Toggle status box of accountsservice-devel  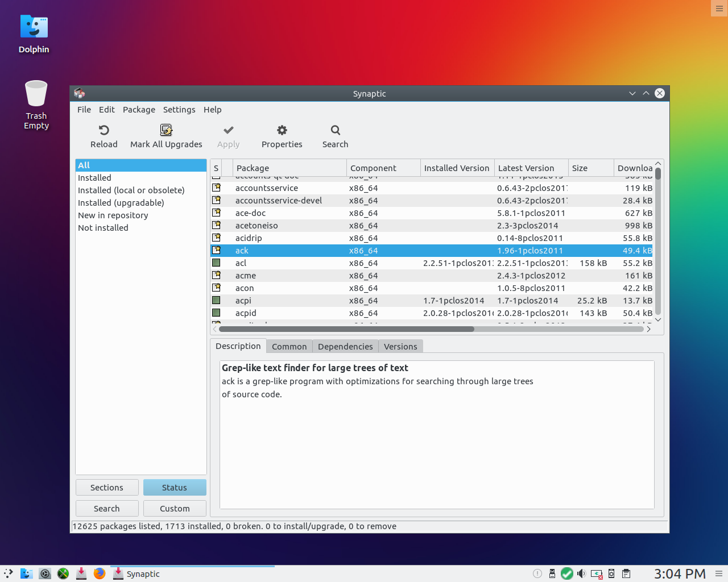click(216, 200)
